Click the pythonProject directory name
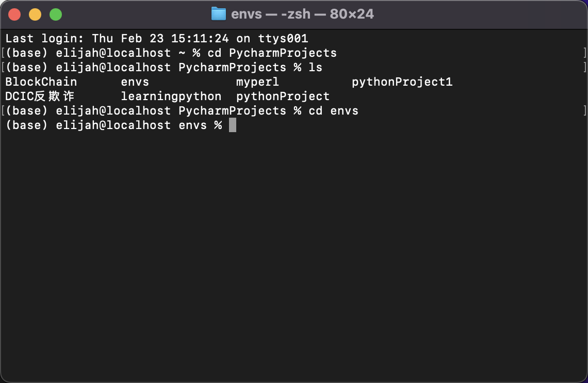This screenshot has height=383, width=588. pyautogui.click(x=282, y=96)
